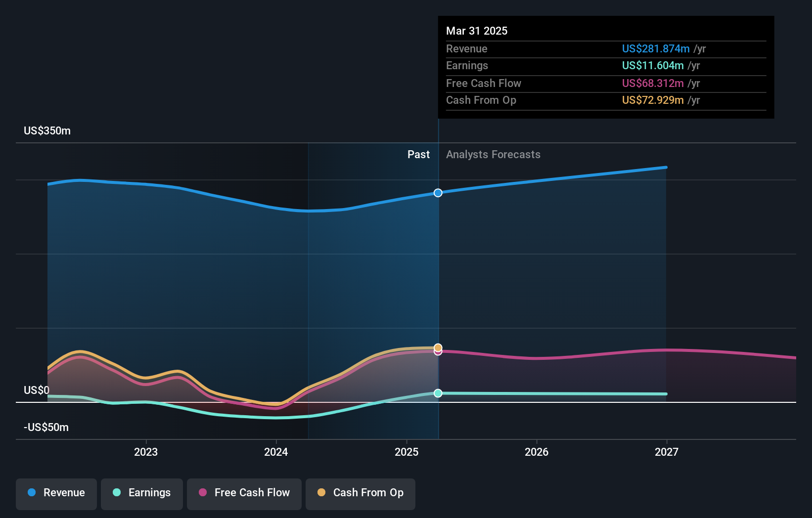The height and width of the screenshot is (518, 812).
Task: Click the orange Cash From Op data marker
Action: [438, 347]
